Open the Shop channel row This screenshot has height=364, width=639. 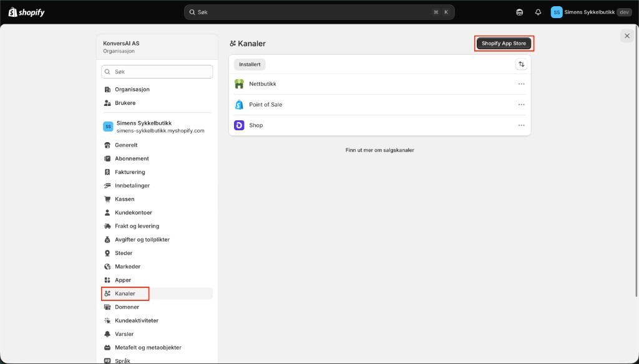tap(380, 125)
